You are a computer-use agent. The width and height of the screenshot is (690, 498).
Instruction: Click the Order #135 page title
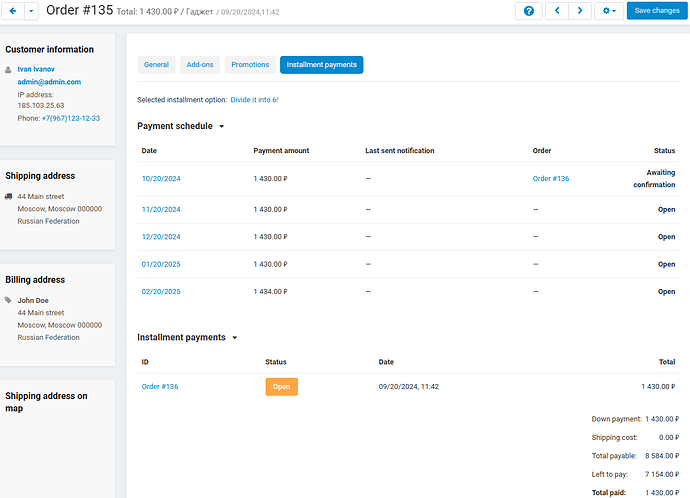[x=80, y=10]
